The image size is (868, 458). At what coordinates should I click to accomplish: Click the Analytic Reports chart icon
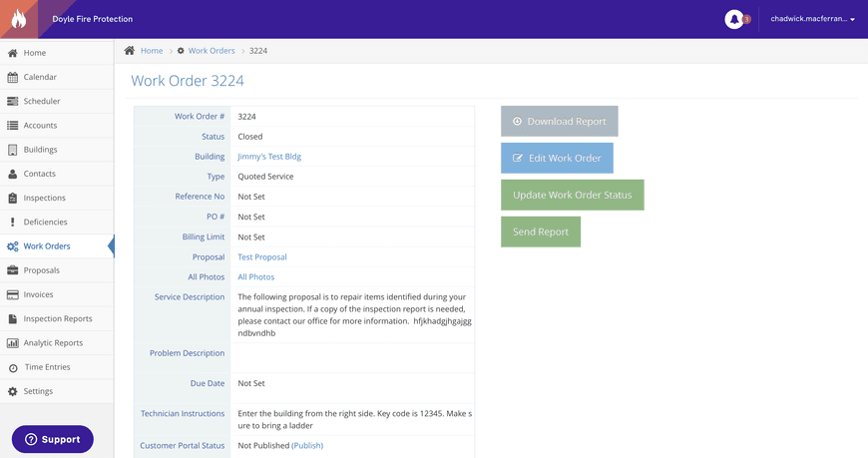[13, 343]
